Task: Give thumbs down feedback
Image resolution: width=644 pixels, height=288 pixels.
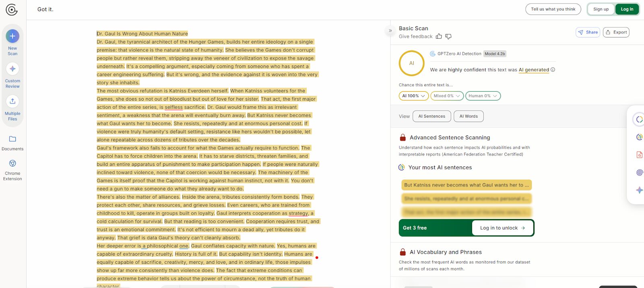Action: [x=448, y=37]
